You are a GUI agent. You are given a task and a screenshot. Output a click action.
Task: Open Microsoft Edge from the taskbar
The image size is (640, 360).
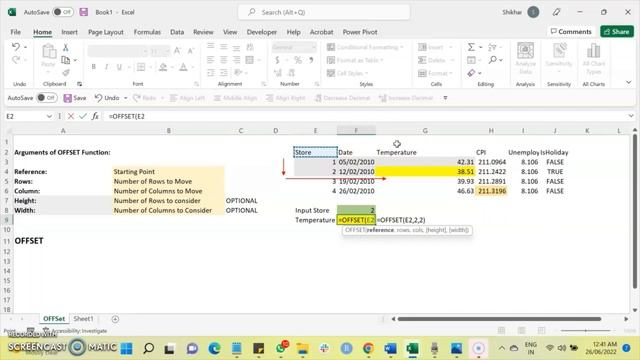coord(214,348)
